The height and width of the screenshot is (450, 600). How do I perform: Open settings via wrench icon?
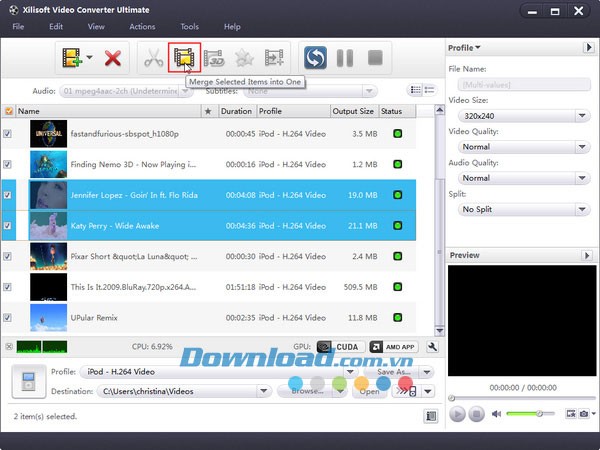click(432, 347)
